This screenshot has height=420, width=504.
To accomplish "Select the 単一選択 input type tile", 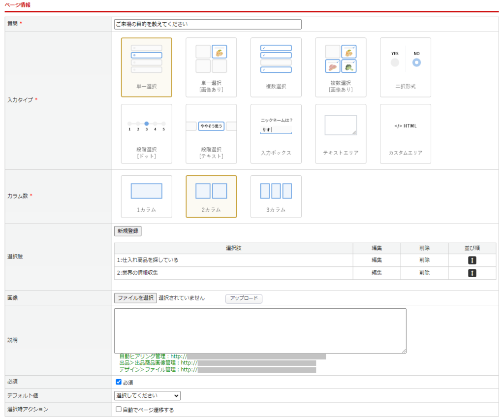I will [146, 67].
